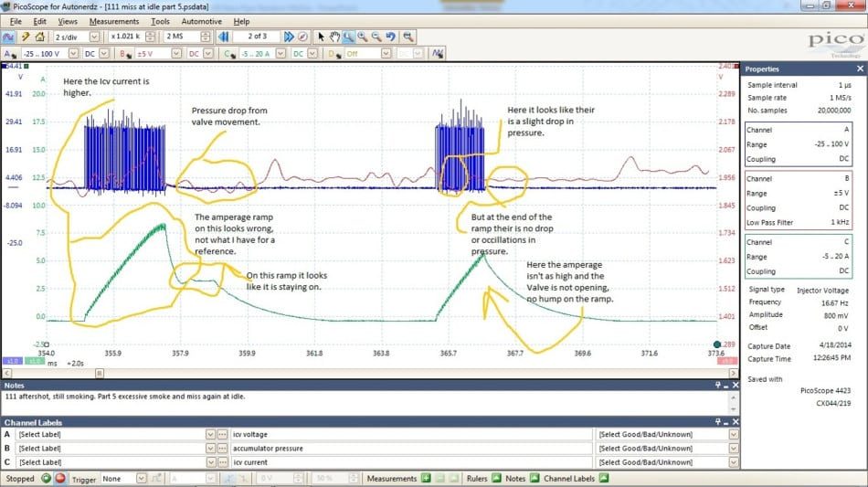Screen dimensions: 868x487
Task: Adjust 2 MS samples stepper
Action: (206, 37)
